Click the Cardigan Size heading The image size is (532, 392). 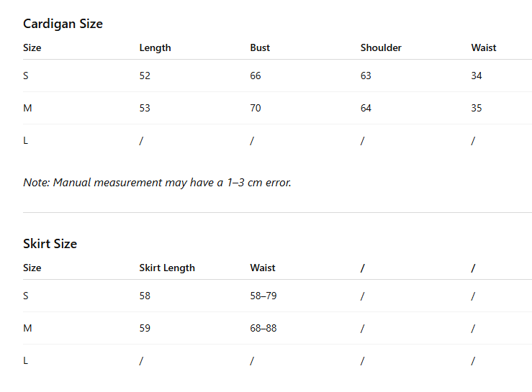(x=63, y=24)
